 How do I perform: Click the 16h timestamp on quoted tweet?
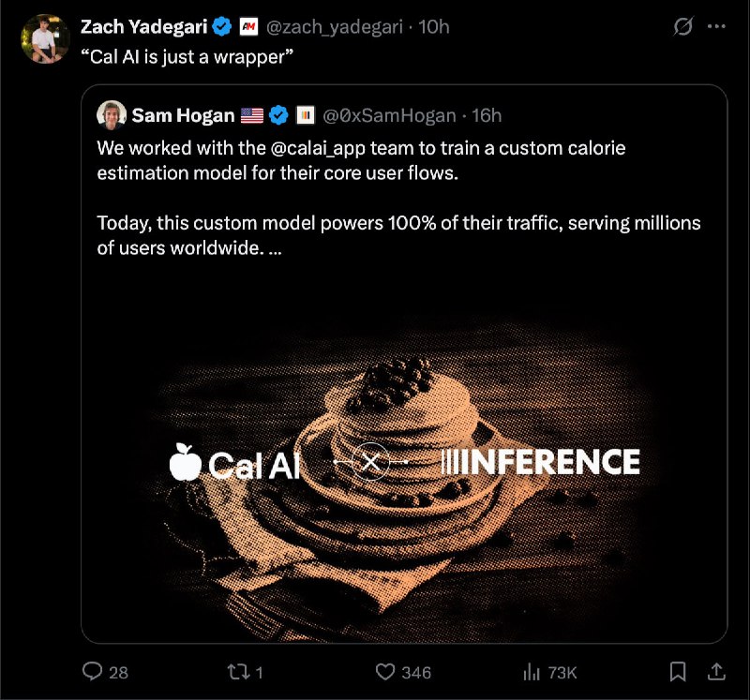pyautogui.click(x=486, y=115)
